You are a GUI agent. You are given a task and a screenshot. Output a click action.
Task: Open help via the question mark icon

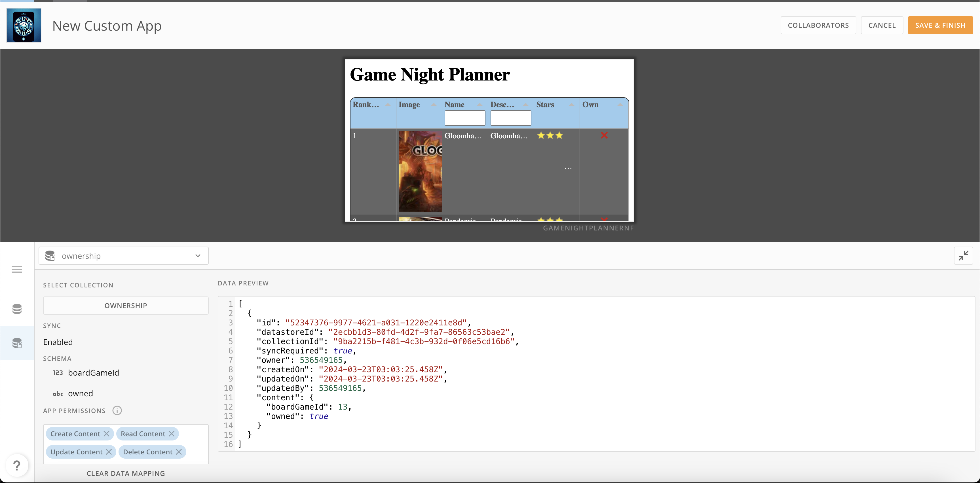point(17,465)
